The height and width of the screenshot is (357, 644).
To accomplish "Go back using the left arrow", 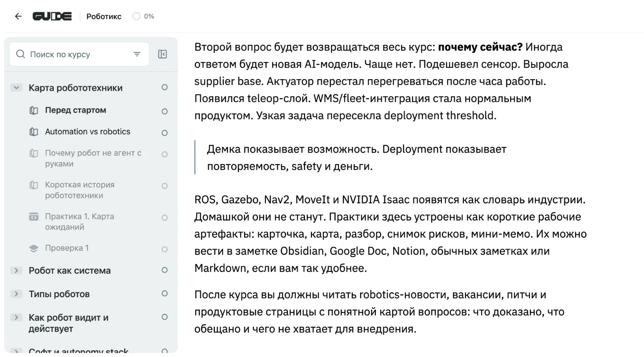I will point(18,16).
